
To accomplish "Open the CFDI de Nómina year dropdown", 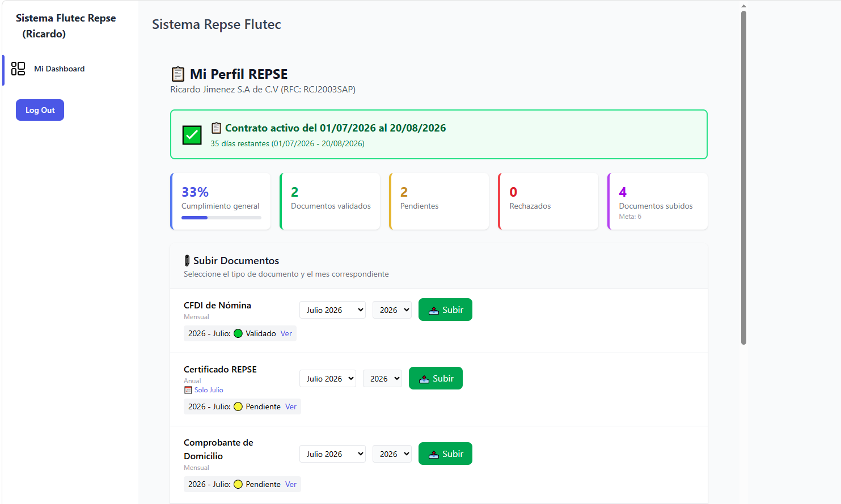I will [392, 310].
